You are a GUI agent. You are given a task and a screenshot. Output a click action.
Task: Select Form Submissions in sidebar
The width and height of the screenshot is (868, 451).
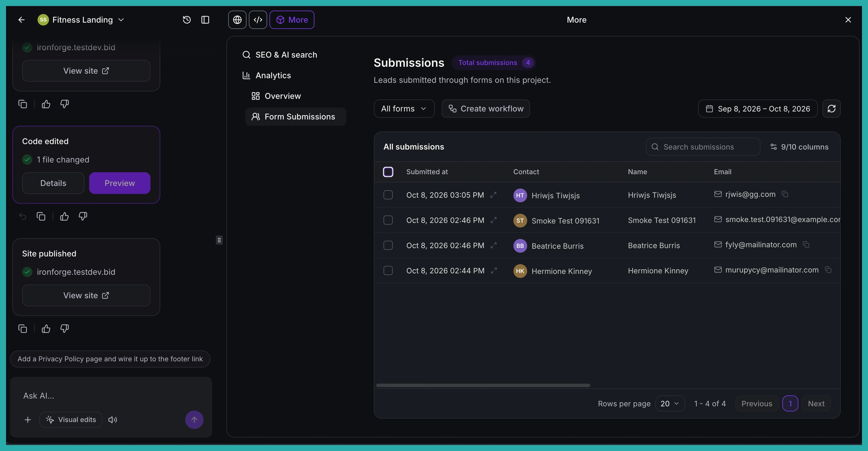coord(296,117)
